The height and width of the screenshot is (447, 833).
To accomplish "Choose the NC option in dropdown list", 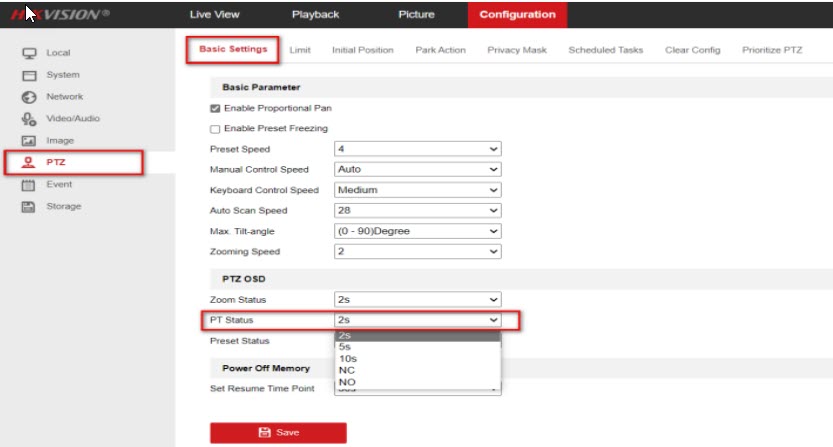I will point(347,370).
